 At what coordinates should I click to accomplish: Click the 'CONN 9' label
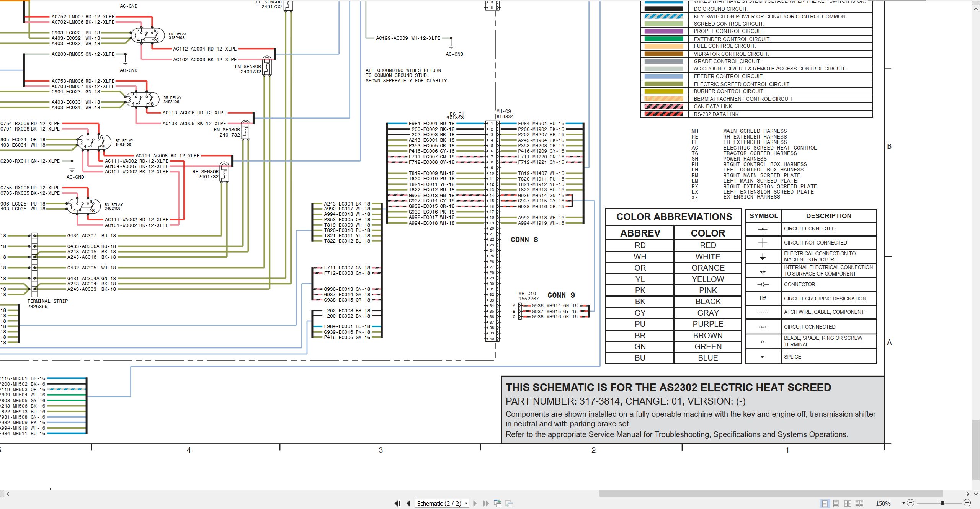tap(561, 295)
